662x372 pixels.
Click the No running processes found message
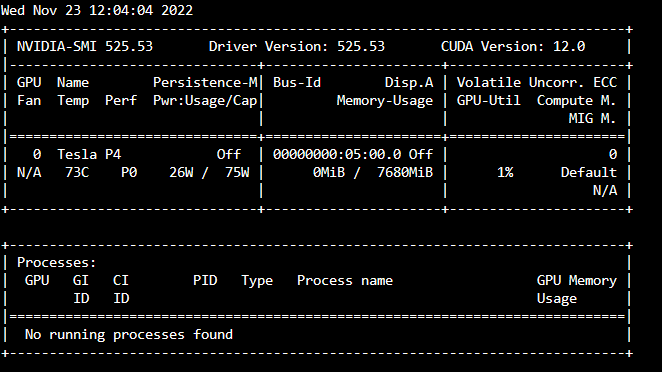pos(129,334)
